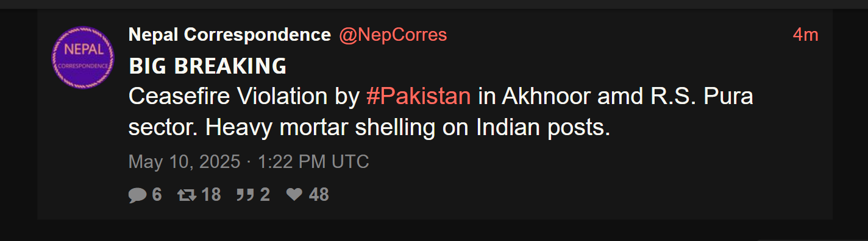Click the speech bubble reply icon
Screen dimensions: 868x241
pos(138,195)
